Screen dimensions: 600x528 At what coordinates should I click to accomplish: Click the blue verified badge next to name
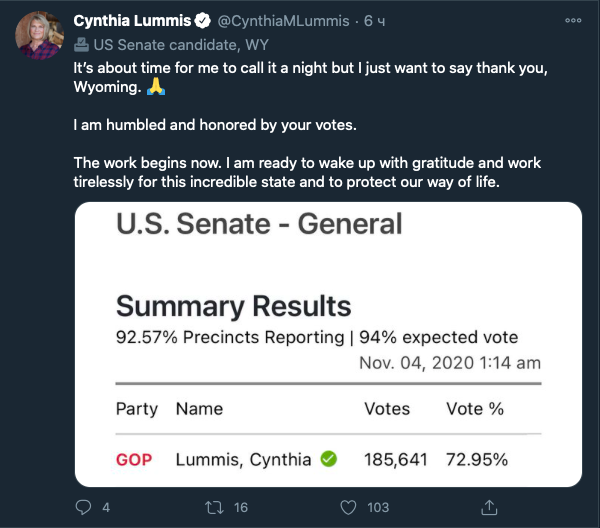(x=202, y=21)
